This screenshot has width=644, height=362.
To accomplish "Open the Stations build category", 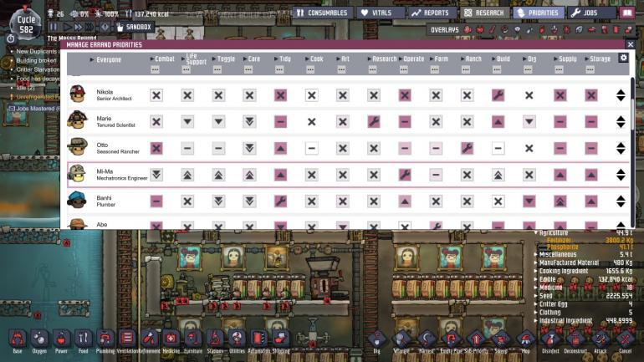I will click(x=215, y=340).
